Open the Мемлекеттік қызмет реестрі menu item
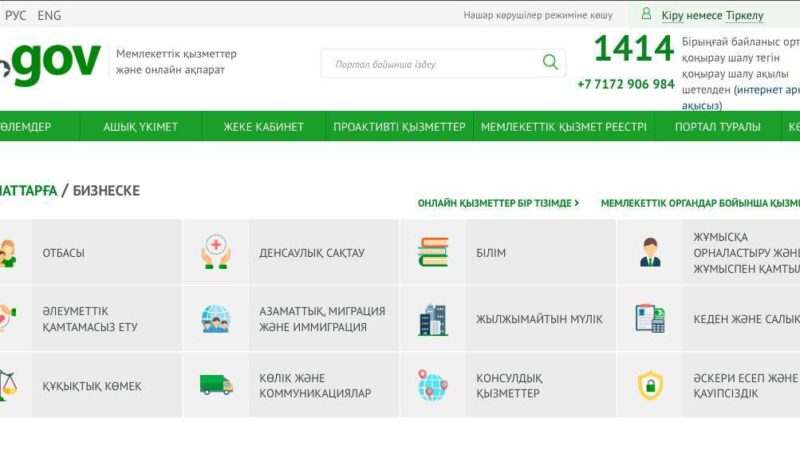800x450 pixels. tap(564, 127)
